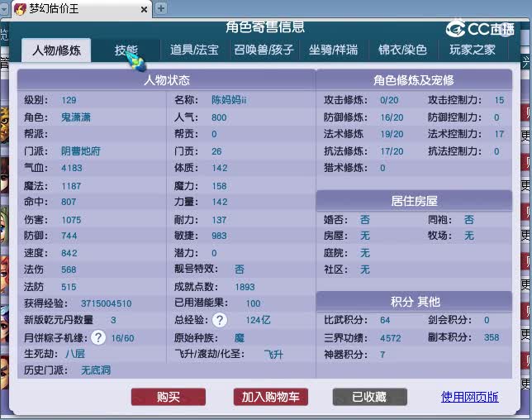Image resolution: width=532 pixels, height=420 pixels.
Task: Click the 成就点数 value 1893
Action: coord(245,287)
